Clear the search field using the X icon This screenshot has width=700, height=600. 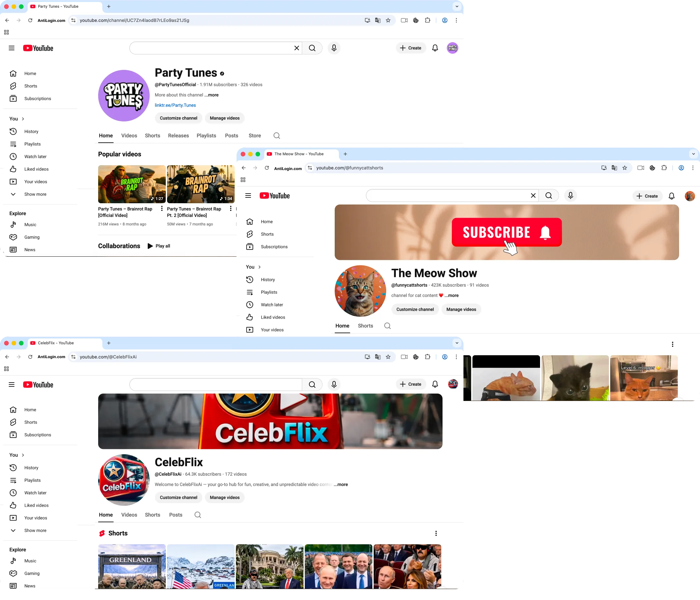(x=296, y=48)
